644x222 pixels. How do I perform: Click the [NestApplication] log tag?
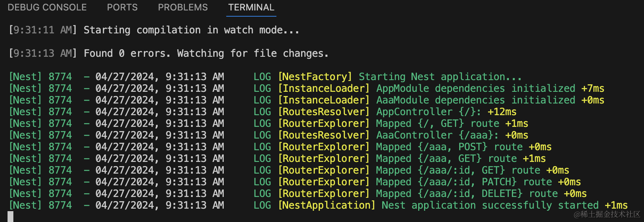pyautogui.click(x=327, y=205)
